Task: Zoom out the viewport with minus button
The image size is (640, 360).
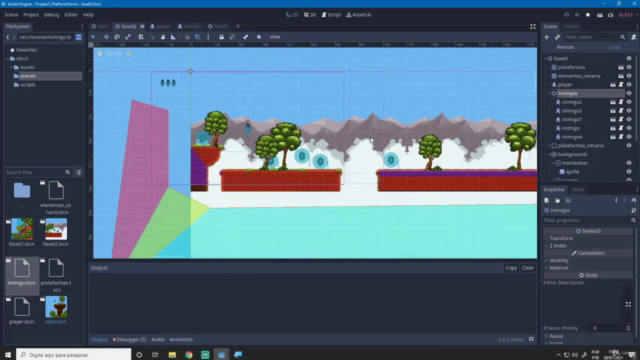Action: coord(100,53)
